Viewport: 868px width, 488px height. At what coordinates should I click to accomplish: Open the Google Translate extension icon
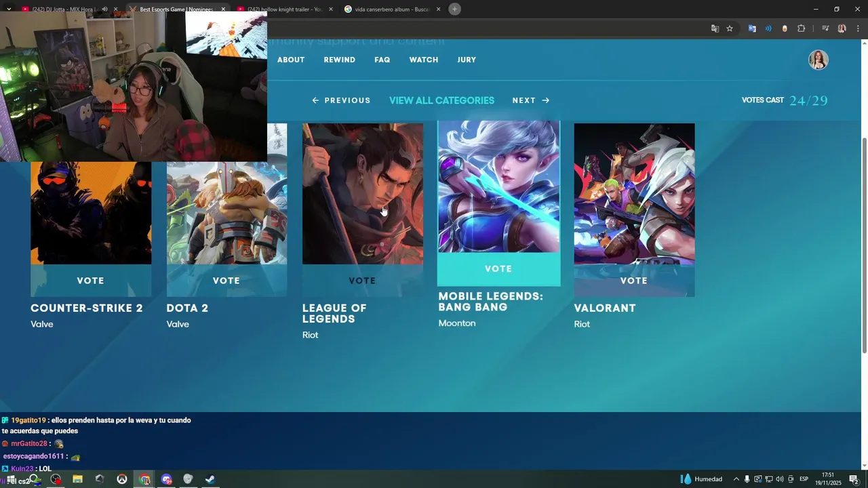click(752, 28)
